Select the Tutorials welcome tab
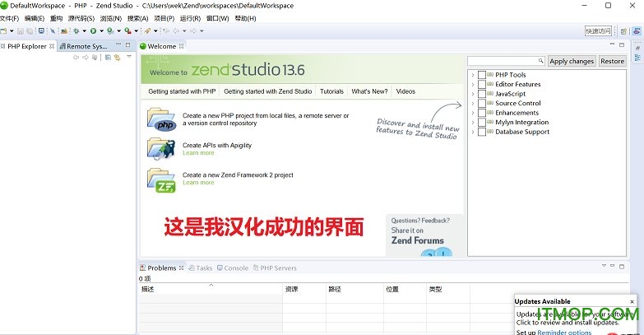644x335 pixels. 331,91
